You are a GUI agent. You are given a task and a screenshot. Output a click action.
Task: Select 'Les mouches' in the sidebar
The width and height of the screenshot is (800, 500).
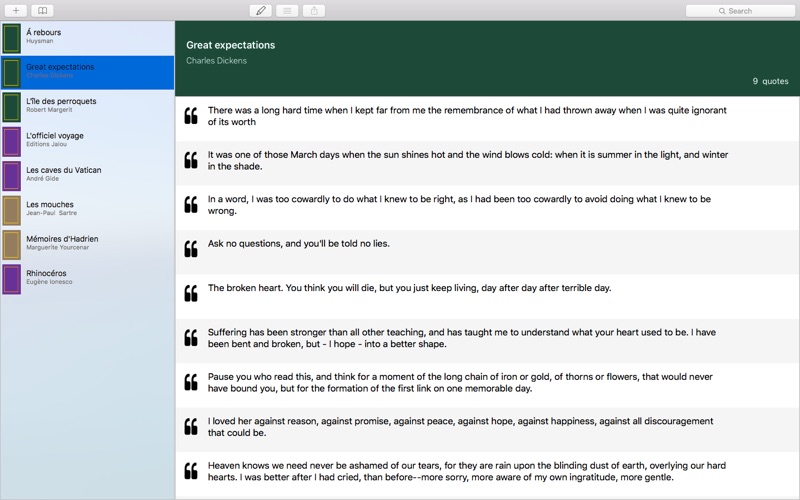[x=87, y=210]
